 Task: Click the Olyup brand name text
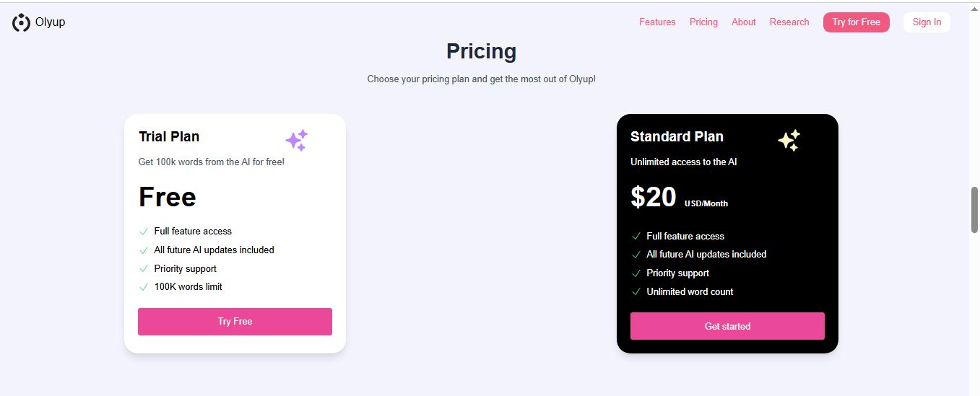[x=51, y=22]
